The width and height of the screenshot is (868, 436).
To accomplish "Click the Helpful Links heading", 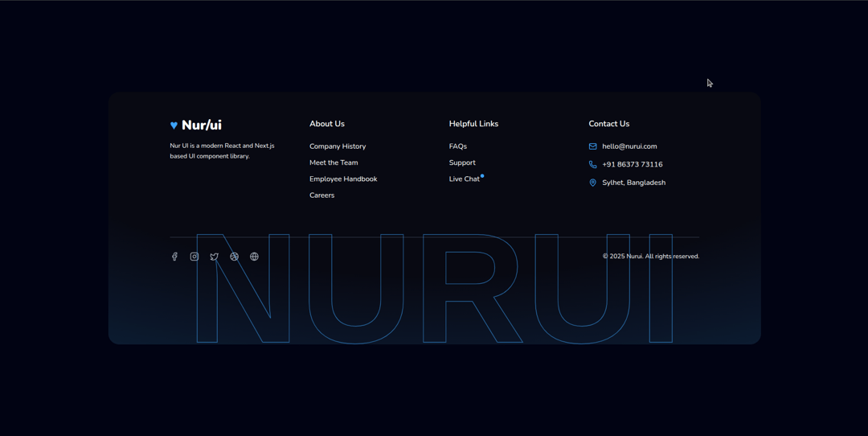I will [474, 124].
